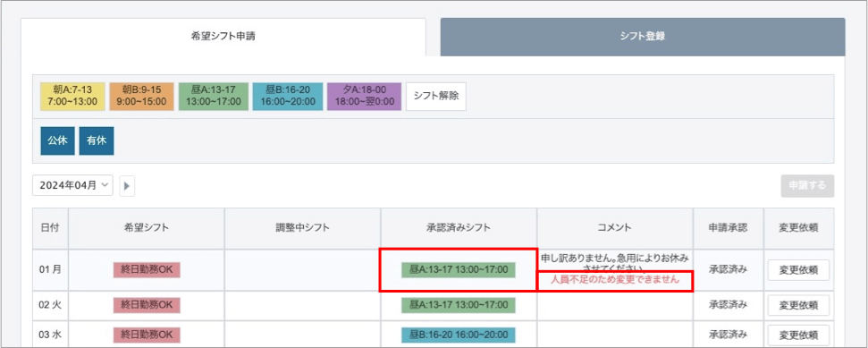The image size is (868, 348).
Task: Click 変更依頼 button for 01月 row
Action: pos(798,270)
